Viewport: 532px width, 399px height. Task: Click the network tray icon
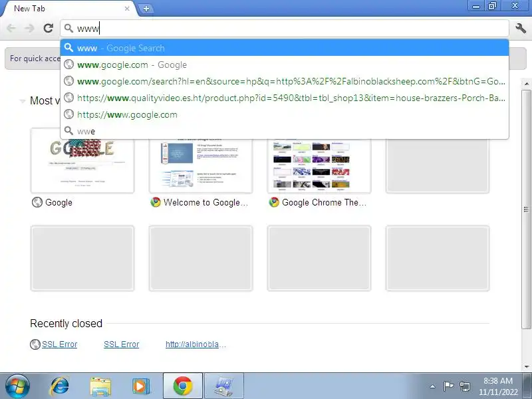tap(464, 386)
